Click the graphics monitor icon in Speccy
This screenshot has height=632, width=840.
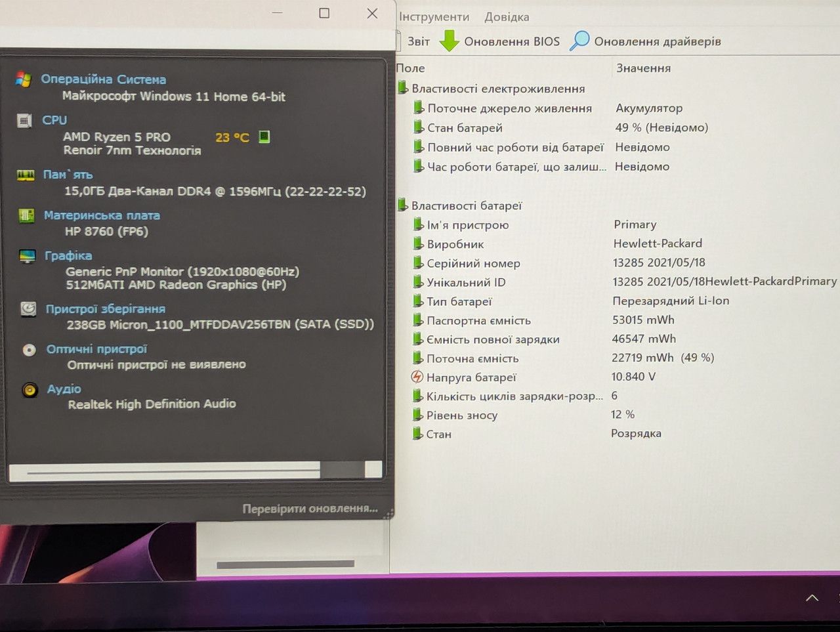28,256
